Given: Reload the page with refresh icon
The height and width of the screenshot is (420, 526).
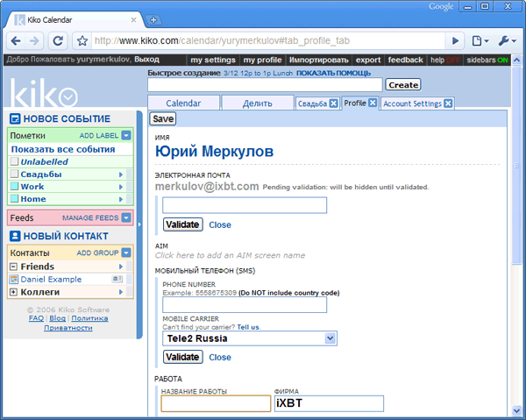Looking at the screenshot, I should click(x=58, y=41).
